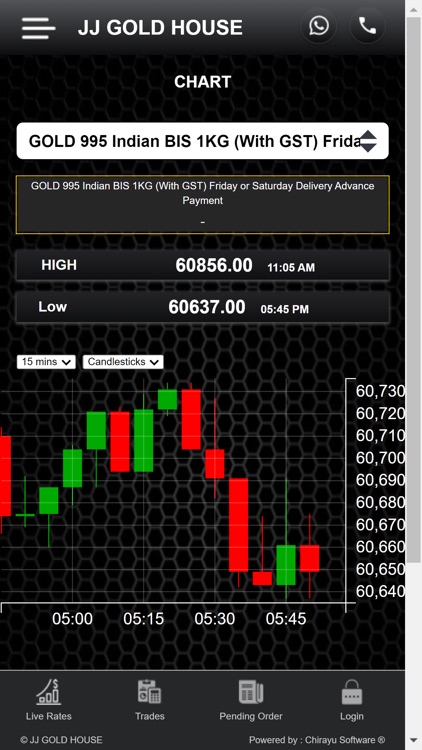Click the © JJ GOLD HOUSE footer text
422x750 pixels.
(61, 740)
